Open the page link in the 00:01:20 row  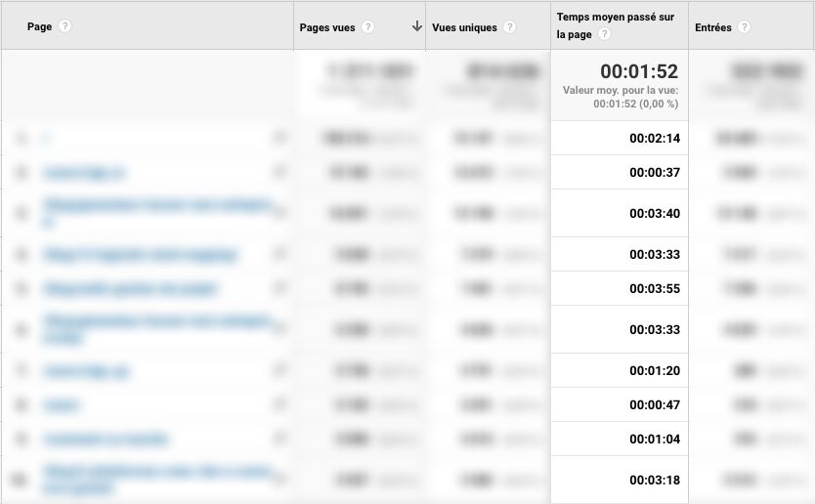pyautogui.click(x=86, y=371)
